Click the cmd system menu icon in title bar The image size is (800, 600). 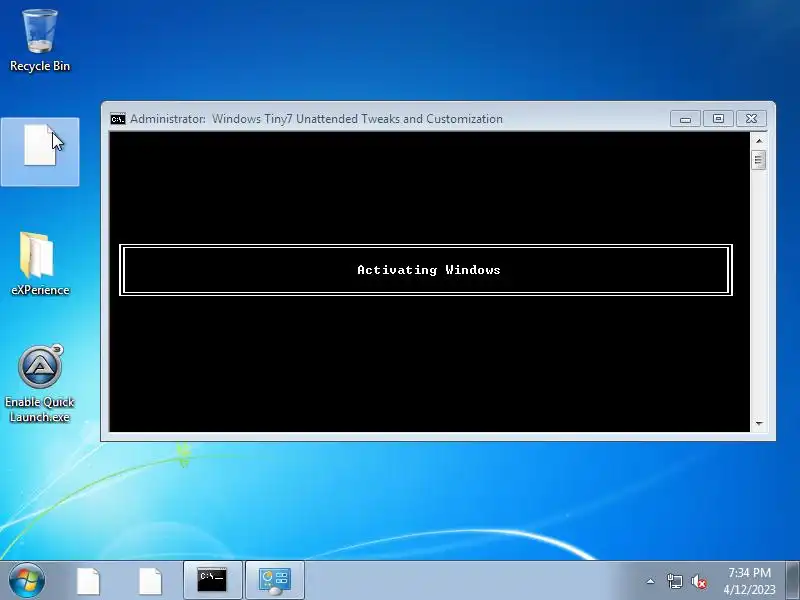[118, 119]
